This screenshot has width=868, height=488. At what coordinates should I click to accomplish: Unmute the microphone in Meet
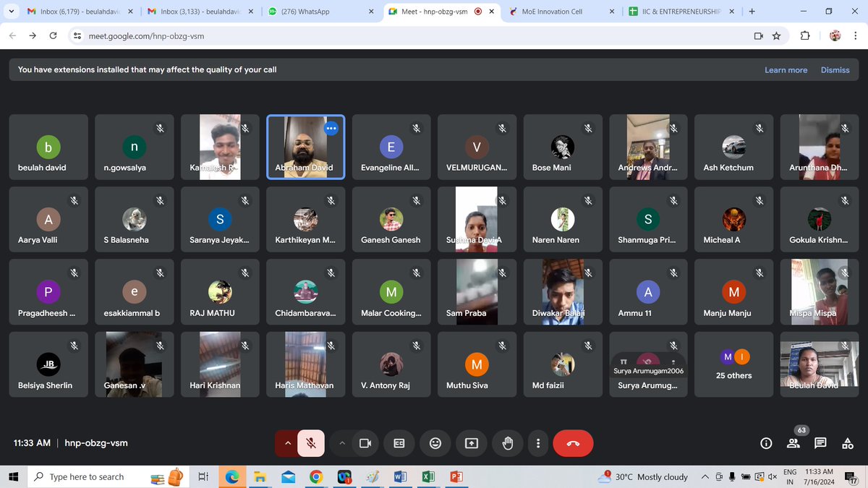click(x=311, y=443)
